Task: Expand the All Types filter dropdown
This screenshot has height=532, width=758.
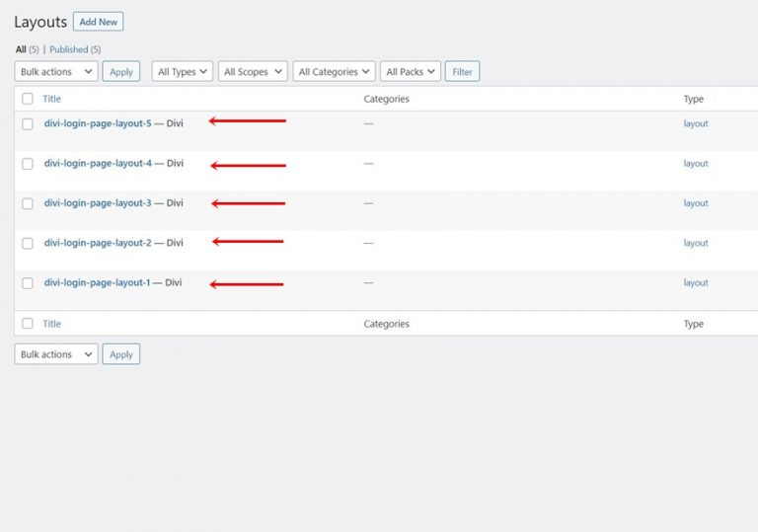Action: click(183, 72)
